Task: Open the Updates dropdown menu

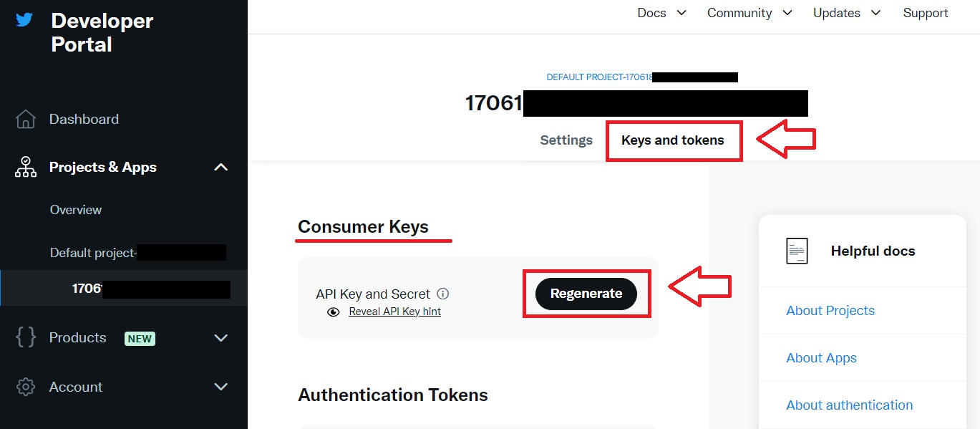Action: (847, 13)
